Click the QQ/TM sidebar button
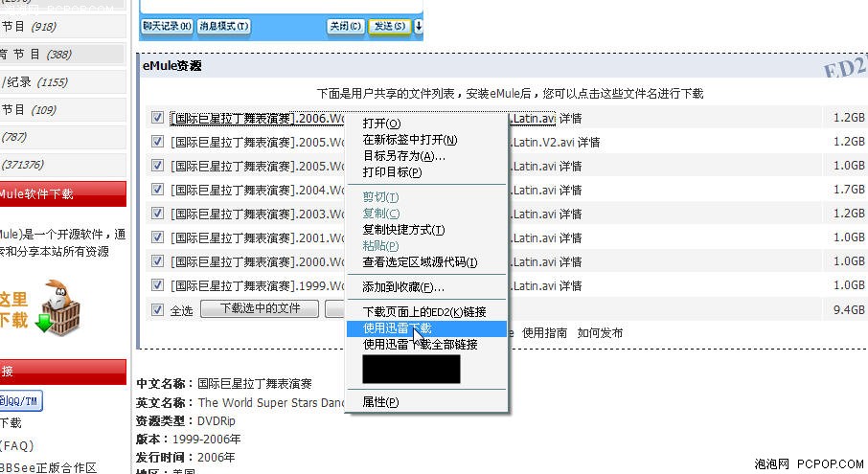868x474 pixels. pyautogui.click(x=21, y=401)
